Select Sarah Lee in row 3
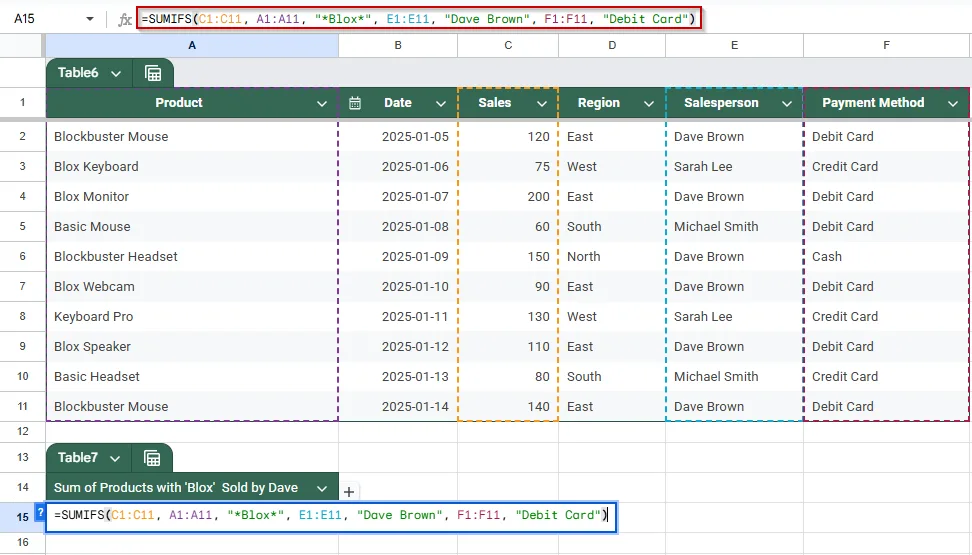 (x=735, y=167)
